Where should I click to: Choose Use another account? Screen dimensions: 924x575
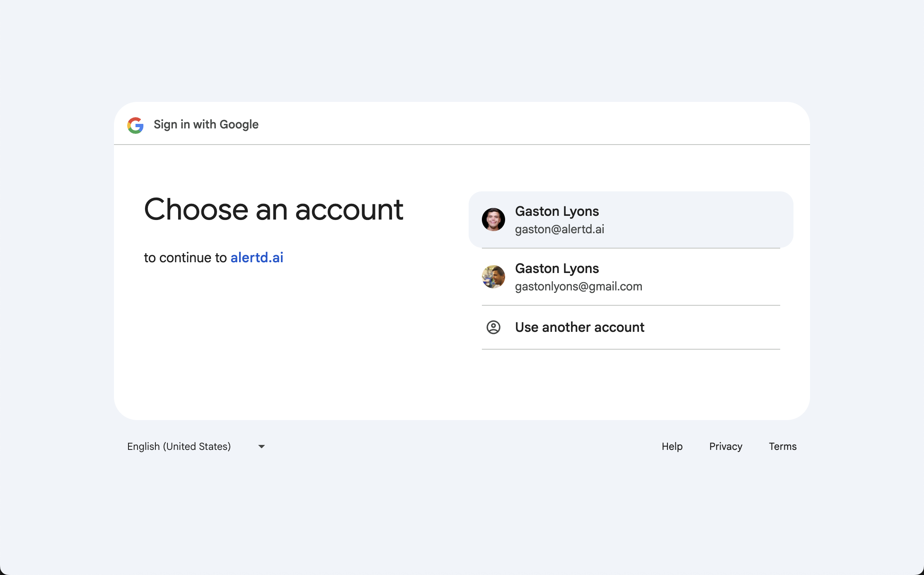580,327
